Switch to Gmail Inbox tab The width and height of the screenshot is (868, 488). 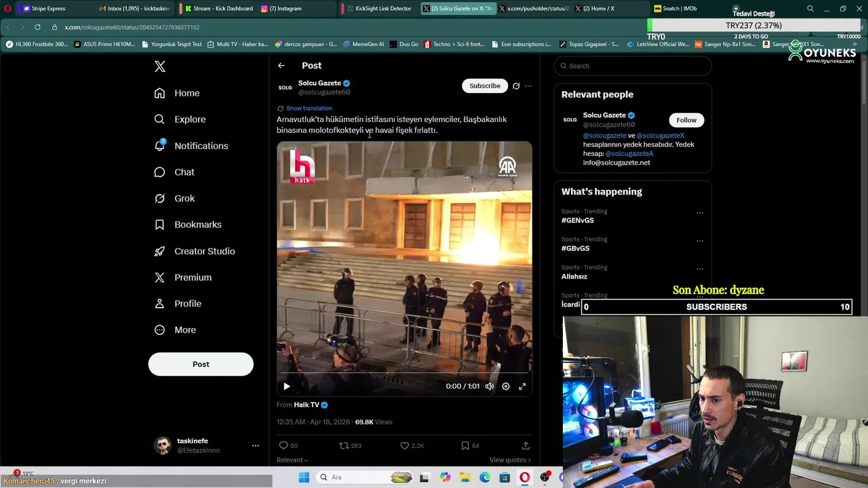(x=134, y=9)
